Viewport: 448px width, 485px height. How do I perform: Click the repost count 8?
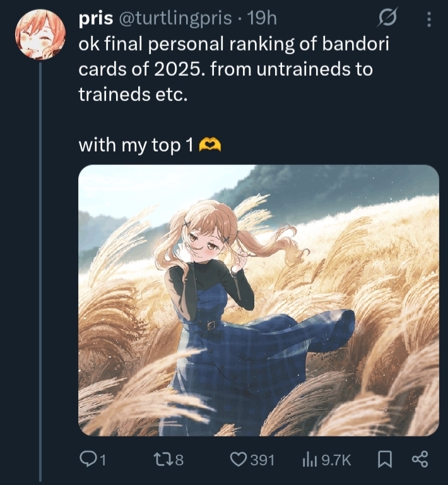(179, 460)
